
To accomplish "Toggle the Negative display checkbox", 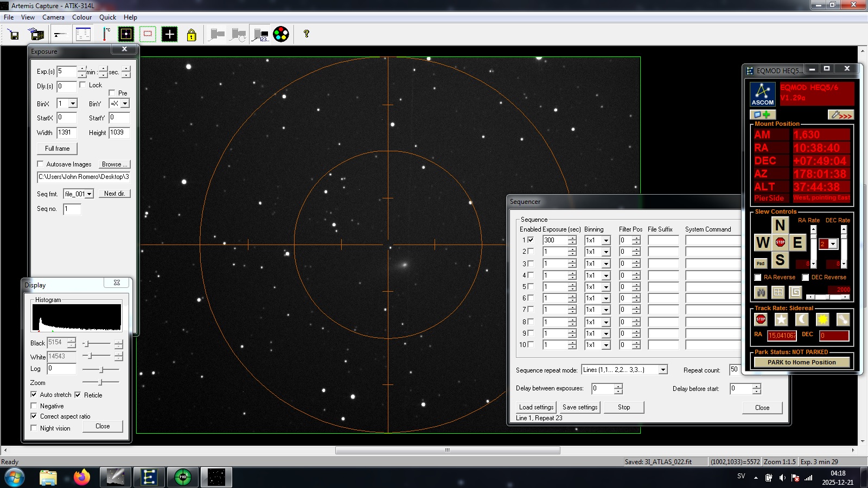I will [34, 406].
